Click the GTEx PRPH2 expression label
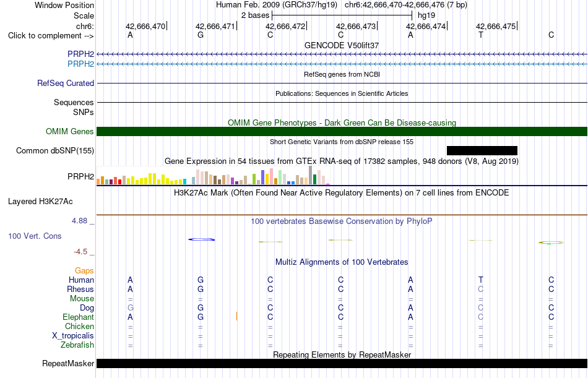The width and height of the screenshot is (588, 378). point(80,176)
